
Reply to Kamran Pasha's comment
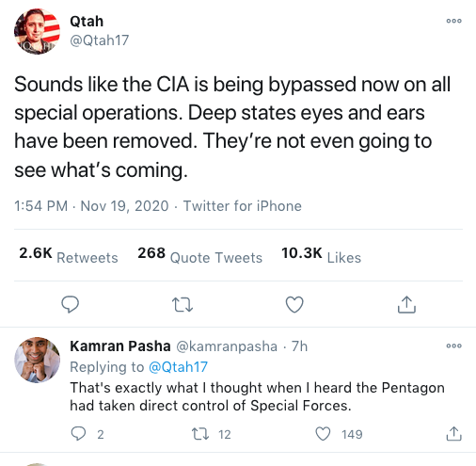tap(78, 434)
